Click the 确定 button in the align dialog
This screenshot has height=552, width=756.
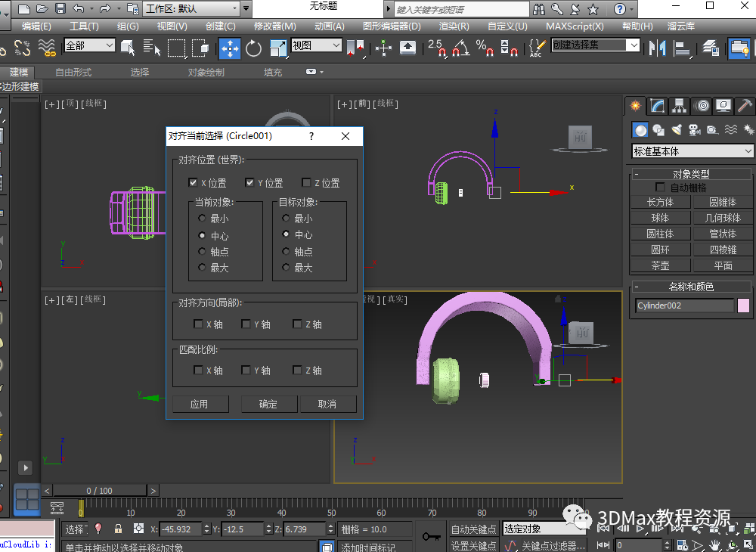[x=268, y=405]
